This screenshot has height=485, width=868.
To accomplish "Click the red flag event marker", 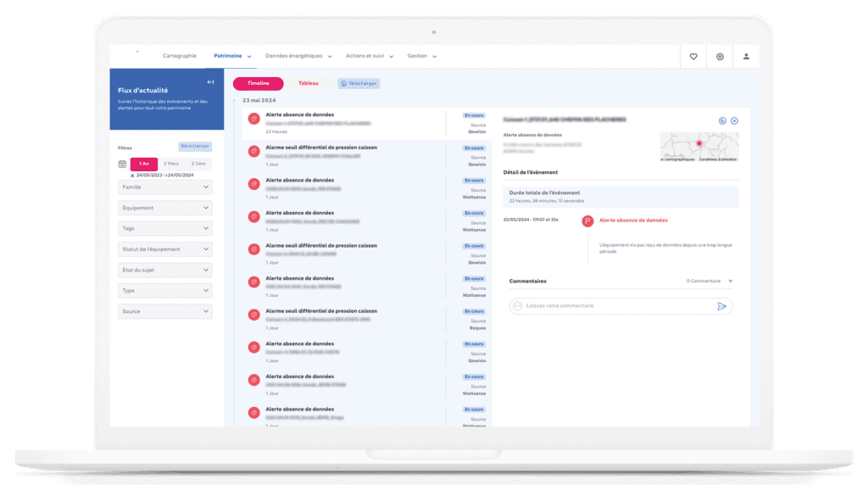I will [587, 220].
